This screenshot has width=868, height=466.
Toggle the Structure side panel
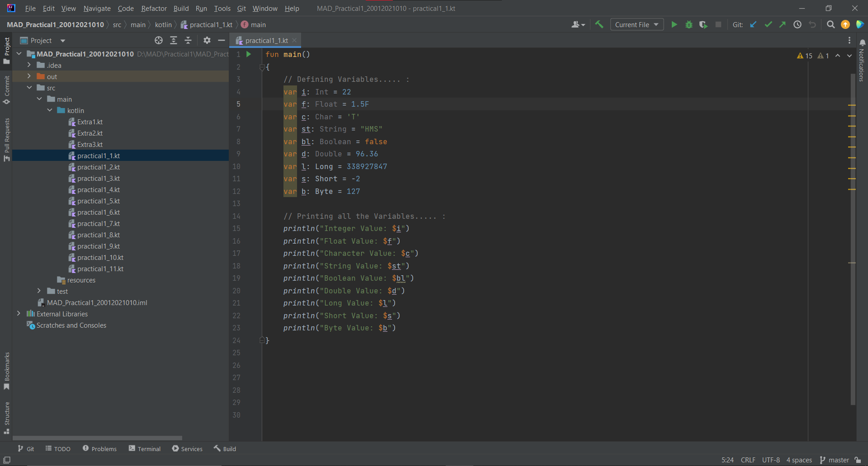click(x=6, y=418)
